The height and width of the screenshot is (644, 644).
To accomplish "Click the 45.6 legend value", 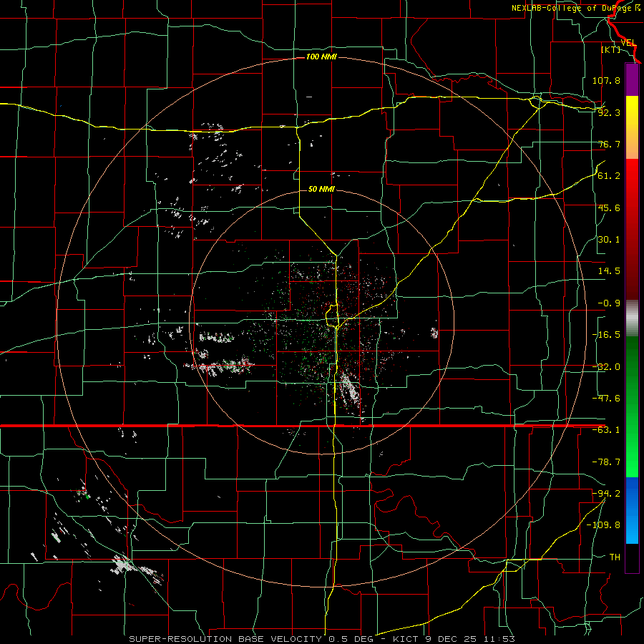I will pyautogui.click(x=609, y=208).
